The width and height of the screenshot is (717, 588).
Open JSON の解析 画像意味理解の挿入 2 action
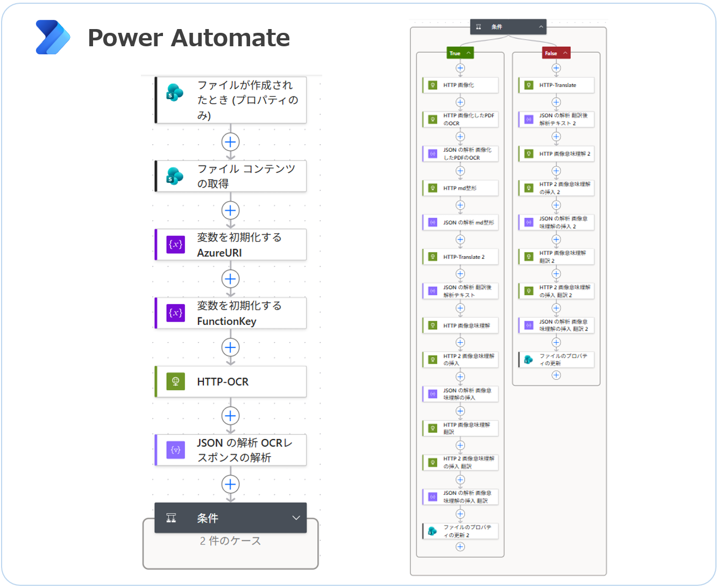pyautogui.click(x=557, y=222)
